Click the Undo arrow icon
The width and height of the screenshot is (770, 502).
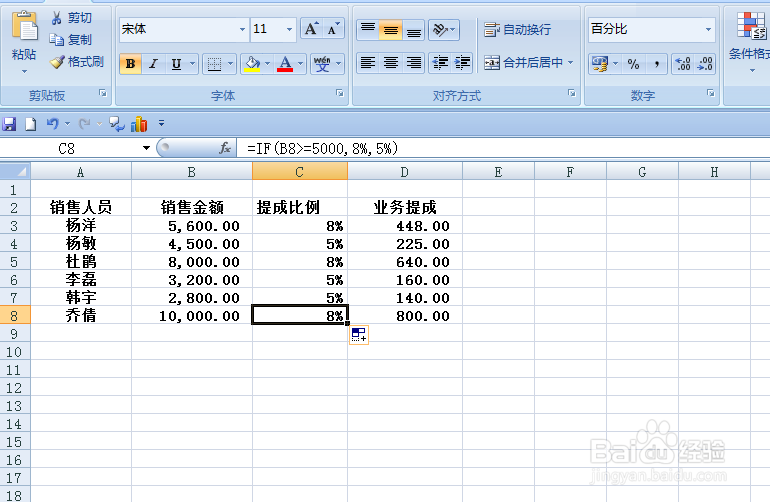53,124
